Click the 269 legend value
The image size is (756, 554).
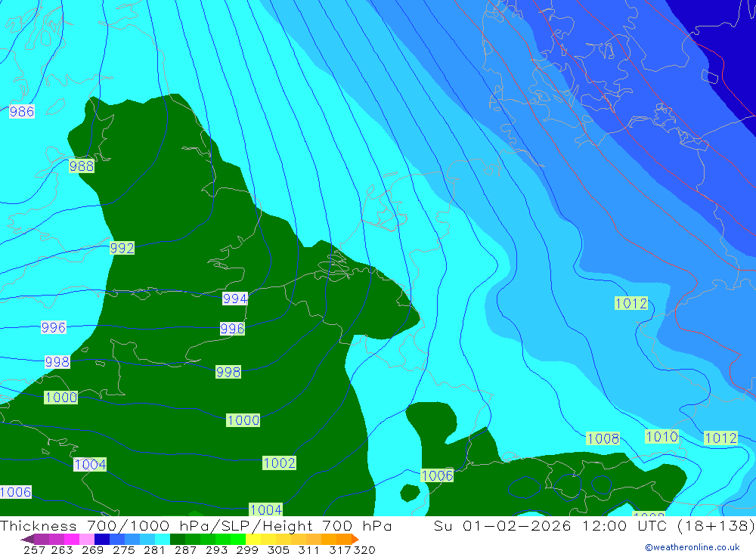pos(92,549)
